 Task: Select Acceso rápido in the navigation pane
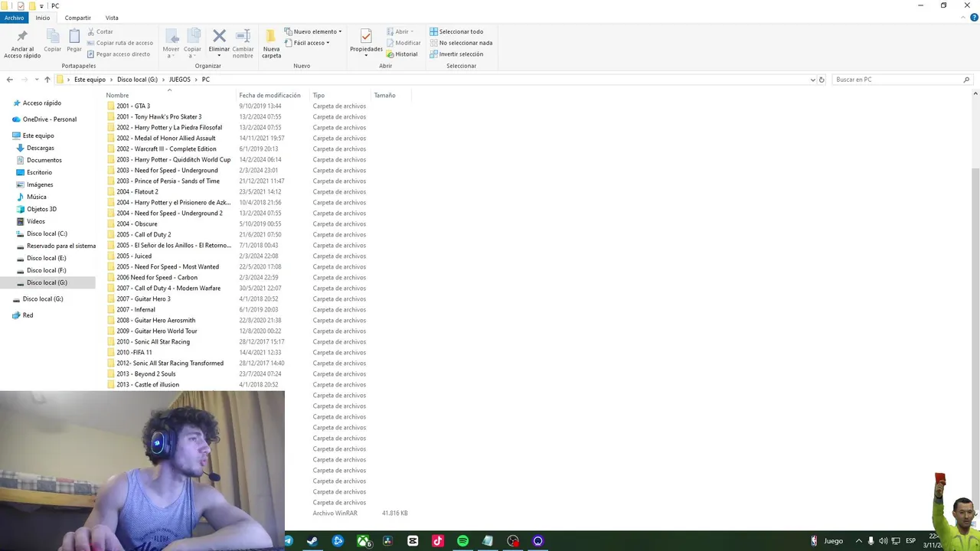pos(41,103)
